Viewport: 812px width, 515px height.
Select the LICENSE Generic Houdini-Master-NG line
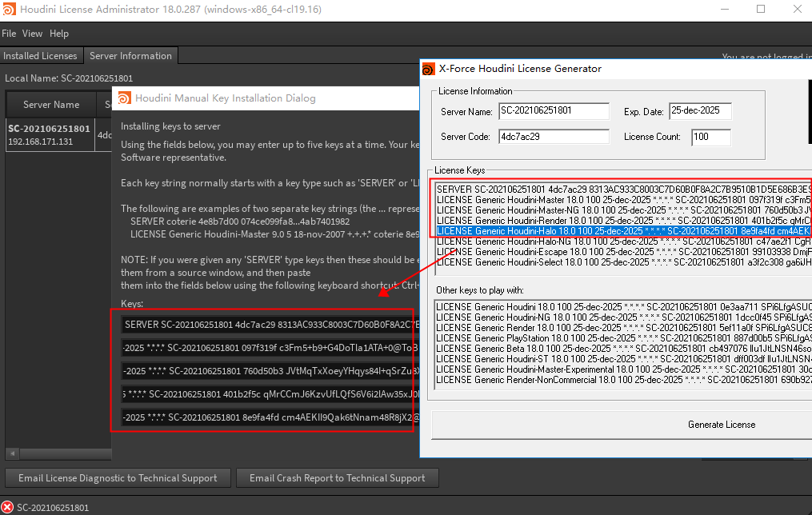(623, 210)
